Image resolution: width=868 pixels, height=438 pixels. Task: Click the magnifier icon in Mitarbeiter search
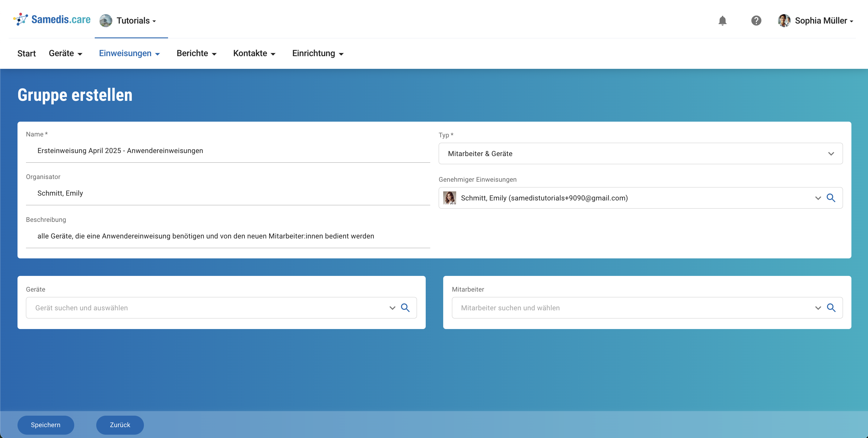point(831,308)
